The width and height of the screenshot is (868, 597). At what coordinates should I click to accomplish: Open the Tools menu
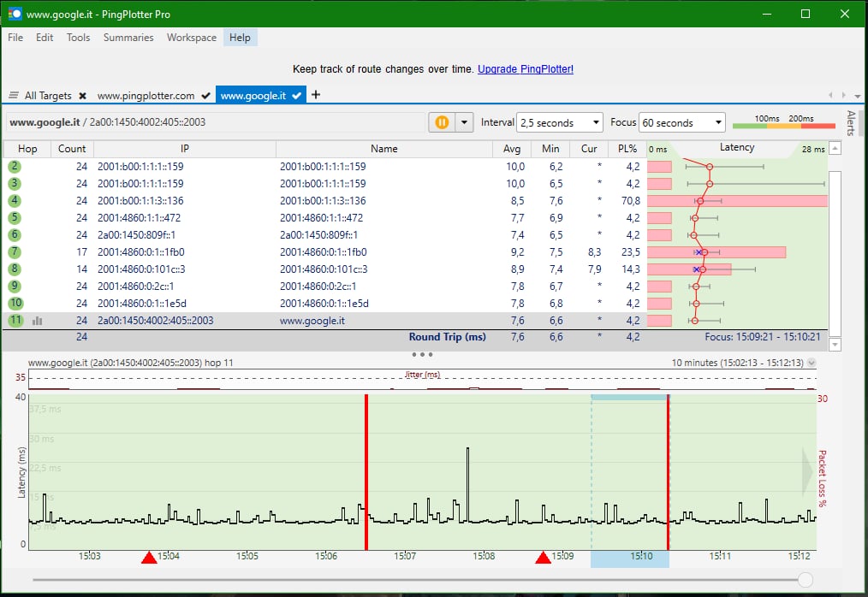pos(78,38)
